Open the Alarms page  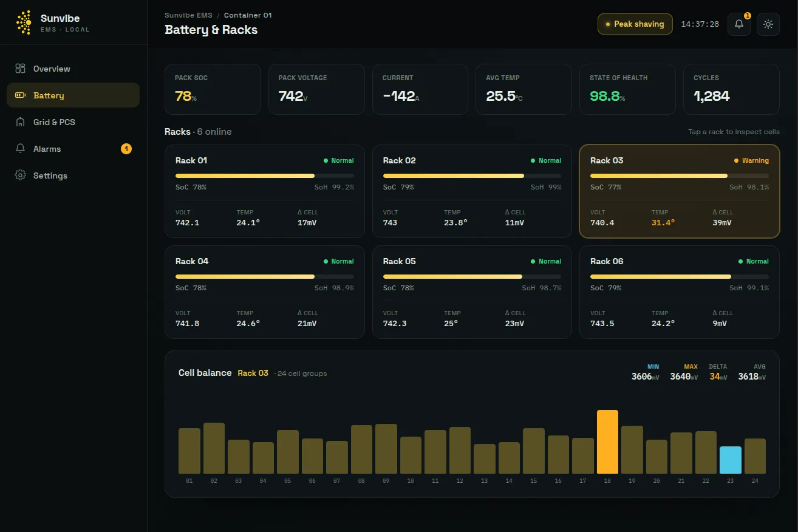(x=73, y=149)
